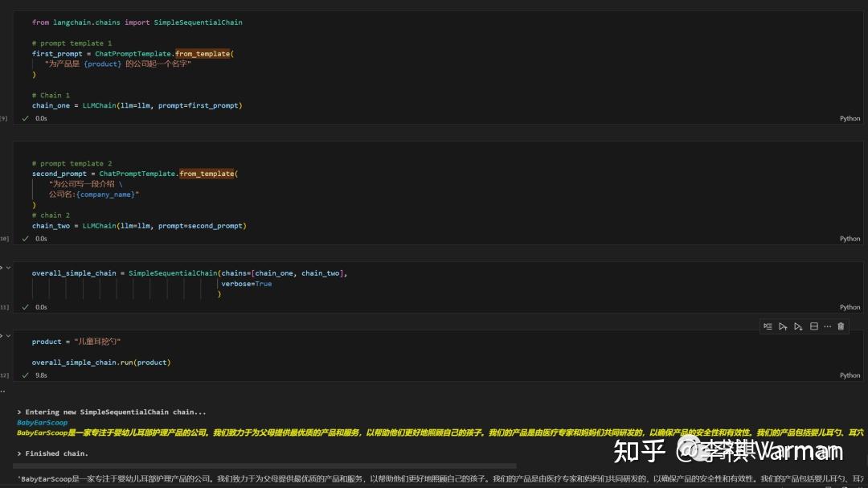Image resolution: width=868 pixels, height=488 pixels.
Task: Click the green checkmark next to chain_two cell
Action: pyautogui.click(x=25, y=238)
